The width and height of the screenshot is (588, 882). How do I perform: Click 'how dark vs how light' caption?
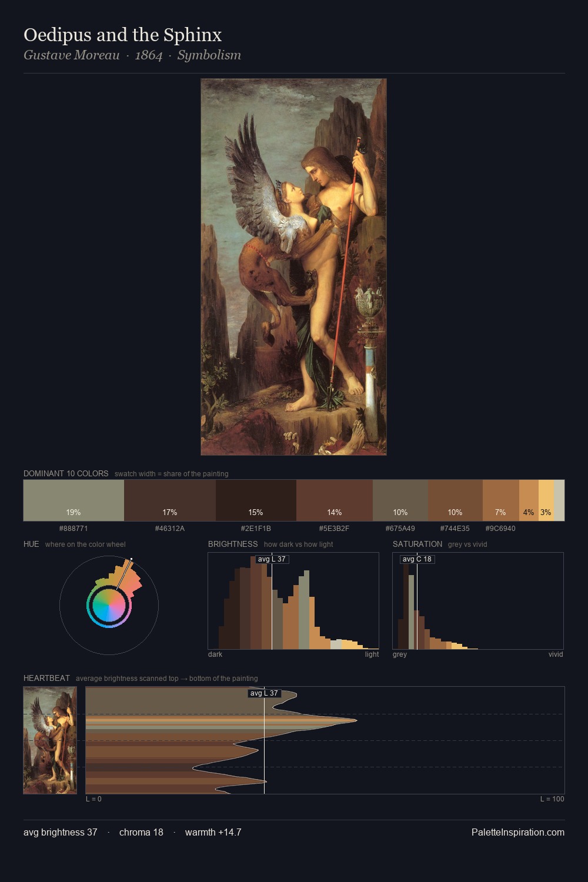click(x=299, y=544)
